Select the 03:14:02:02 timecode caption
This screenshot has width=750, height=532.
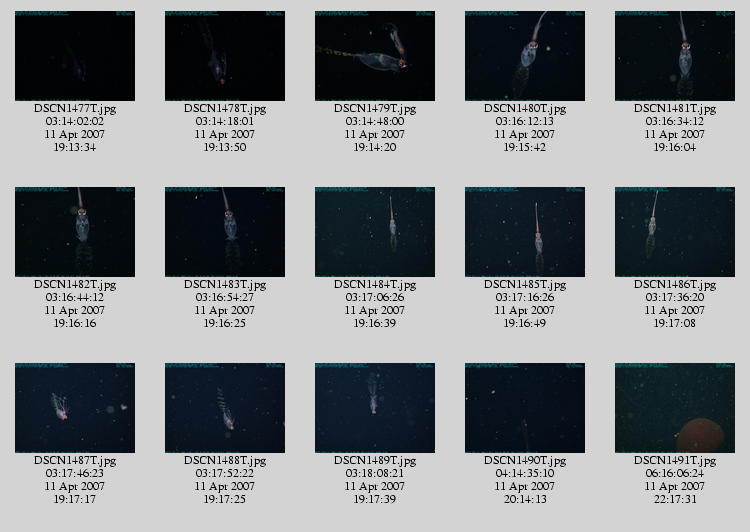click(75, 122)
